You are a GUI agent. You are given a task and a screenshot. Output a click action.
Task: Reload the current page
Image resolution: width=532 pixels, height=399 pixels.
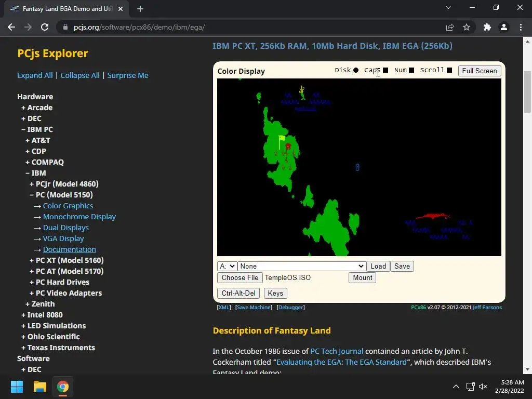click(x=45, y=27)
